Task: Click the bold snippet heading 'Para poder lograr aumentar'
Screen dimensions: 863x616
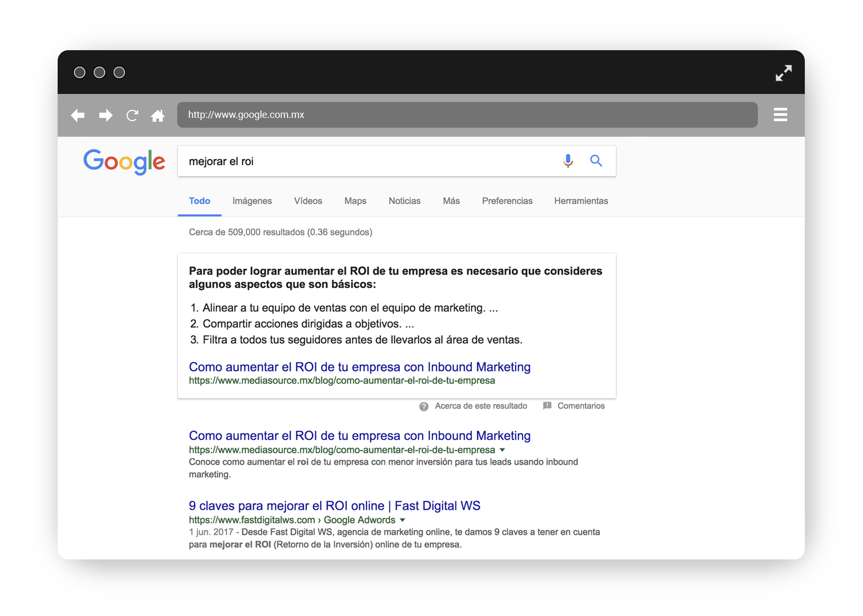Action: (395, 278)
